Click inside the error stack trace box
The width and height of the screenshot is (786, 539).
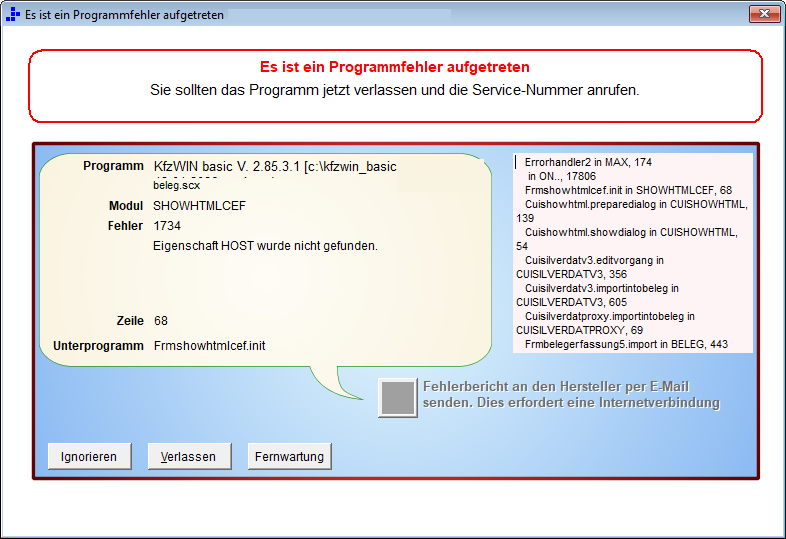633,253
